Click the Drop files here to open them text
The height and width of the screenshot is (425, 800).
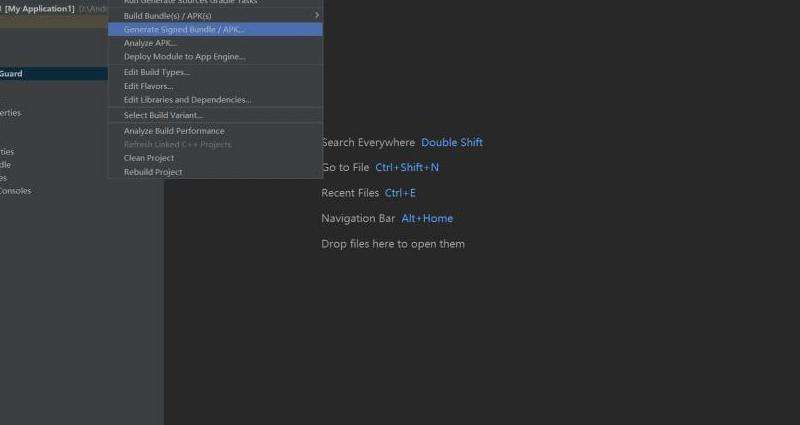393,244
